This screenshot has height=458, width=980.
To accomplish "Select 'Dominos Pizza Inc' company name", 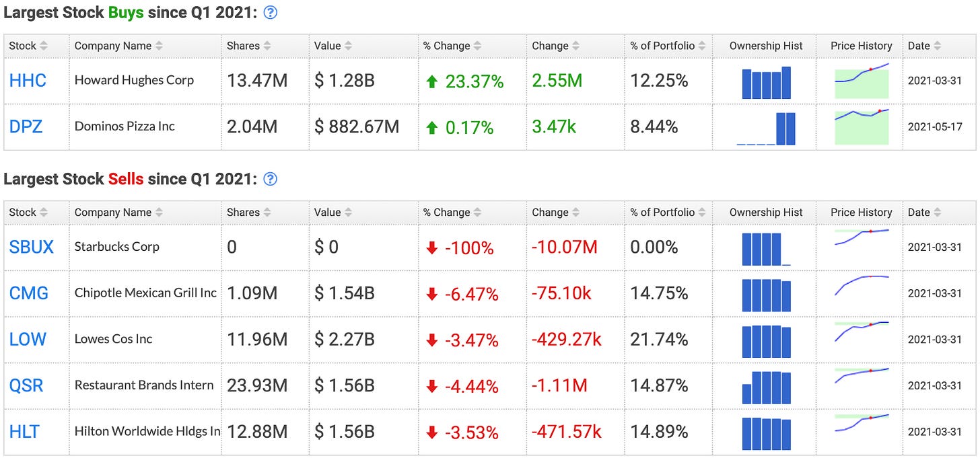I will pos(125,126).
